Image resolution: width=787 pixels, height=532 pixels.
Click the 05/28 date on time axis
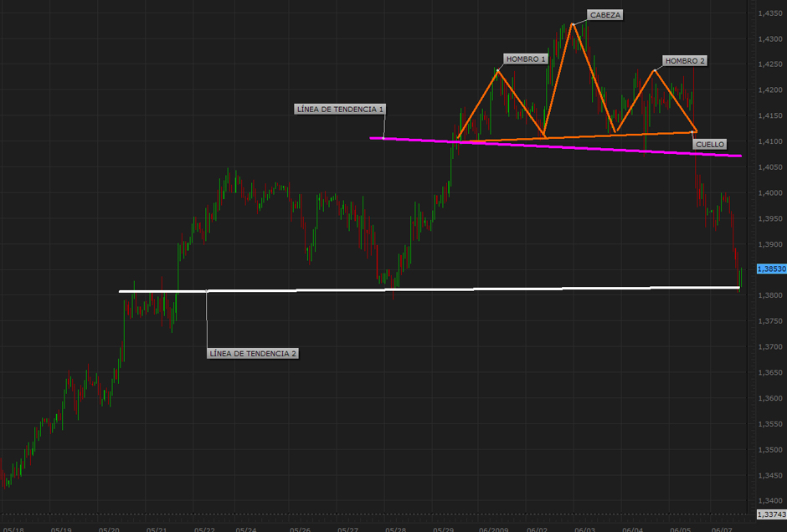[x=395, y=529]
